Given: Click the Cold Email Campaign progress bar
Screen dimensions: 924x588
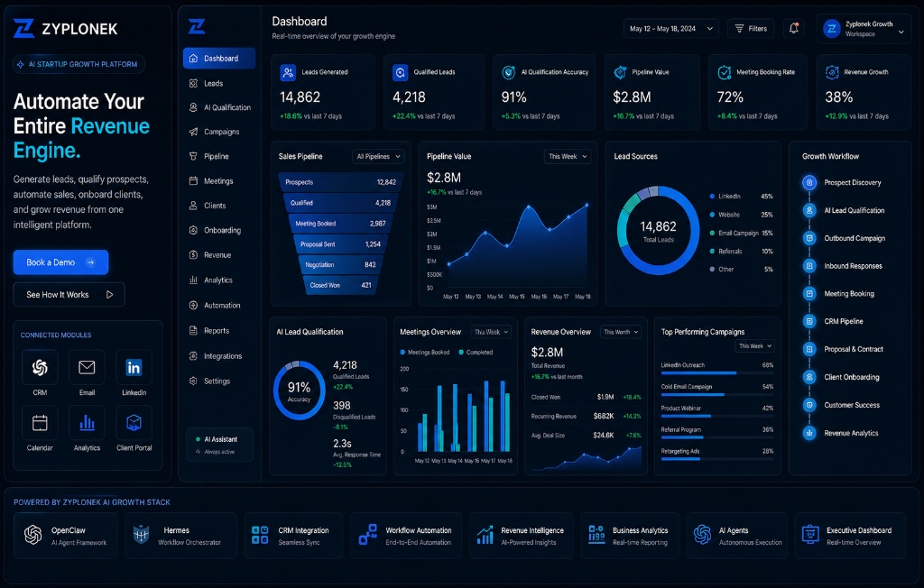Looking at the screenshot, I should point(717,395).
